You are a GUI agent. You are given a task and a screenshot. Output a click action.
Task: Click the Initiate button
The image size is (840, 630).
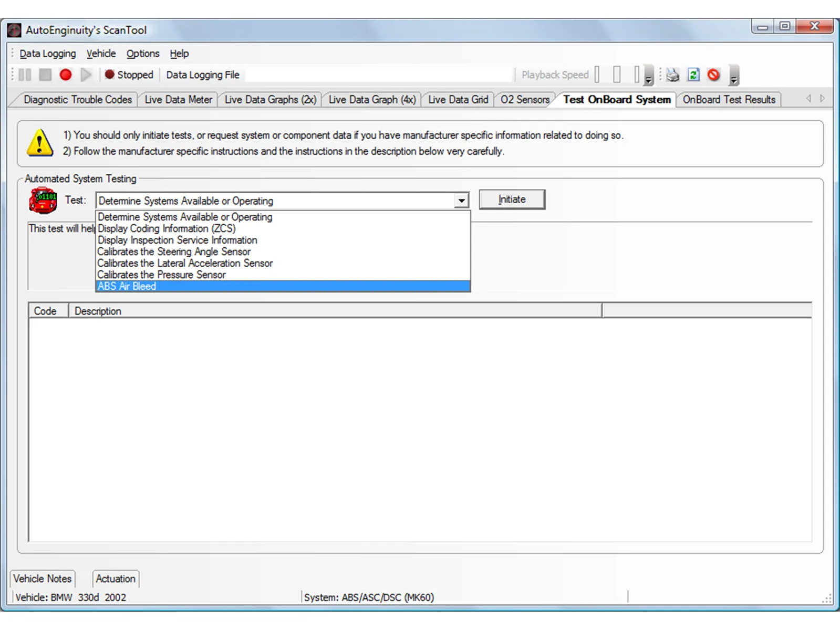512,199
